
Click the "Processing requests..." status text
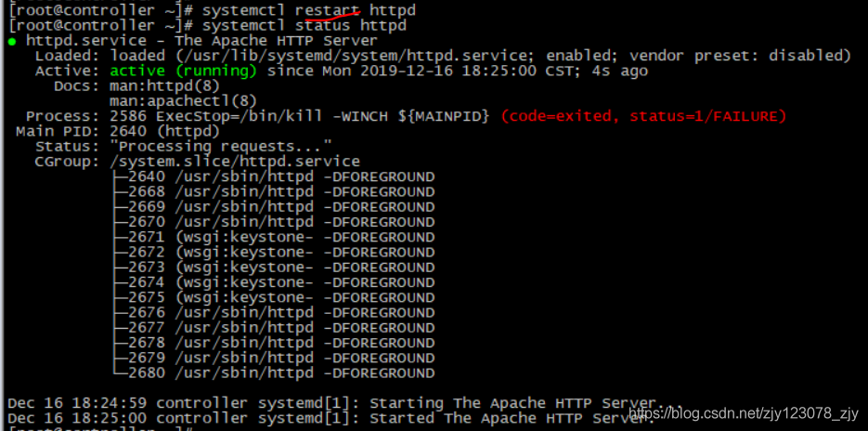[x=220, y=147]
